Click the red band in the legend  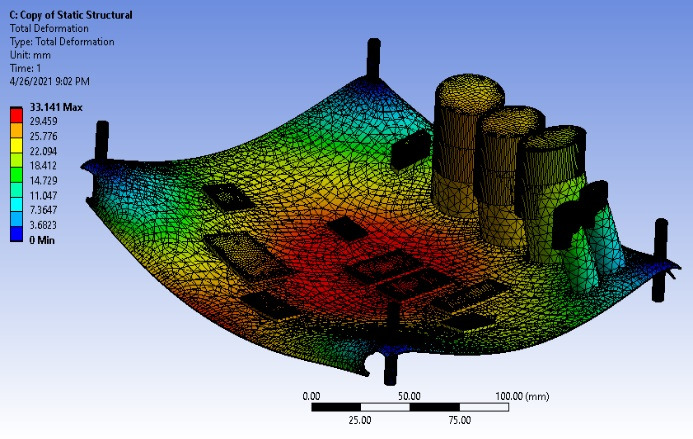point(18,117)
